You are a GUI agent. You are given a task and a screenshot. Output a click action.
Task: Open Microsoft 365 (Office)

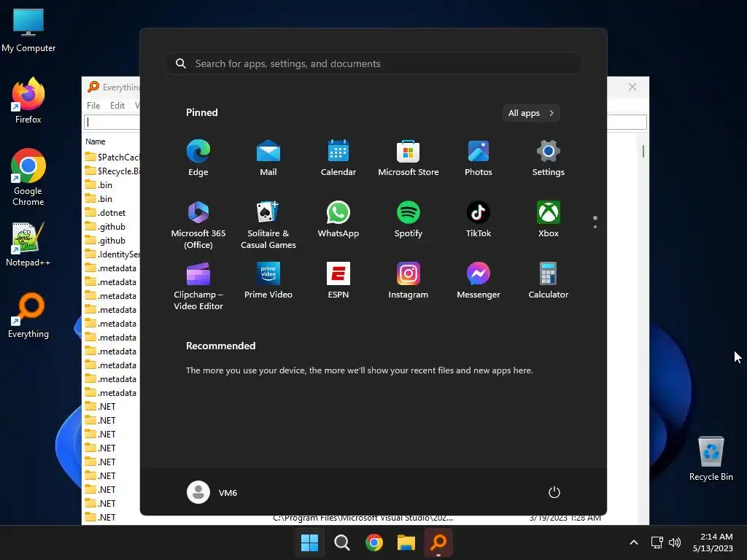coord(198,225)
